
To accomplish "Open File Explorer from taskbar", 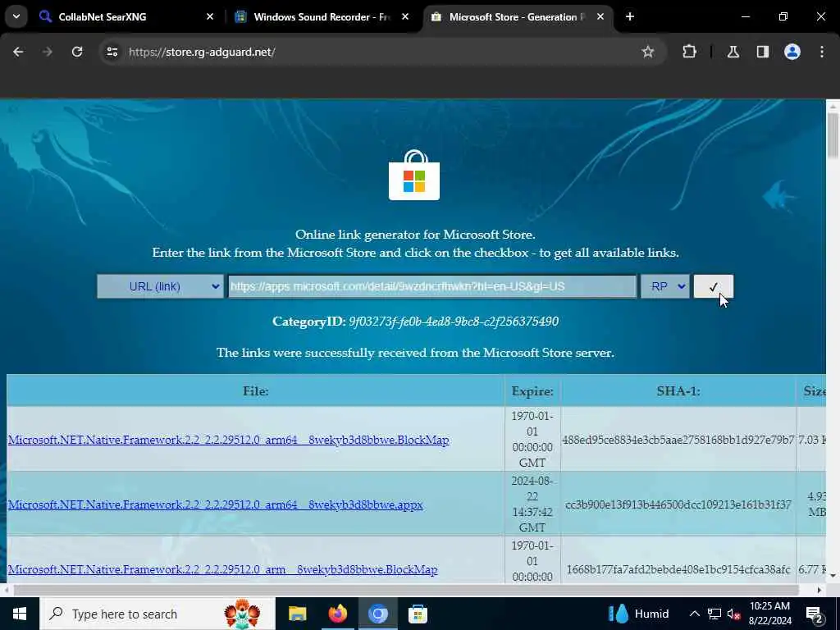I will point(297,614).
